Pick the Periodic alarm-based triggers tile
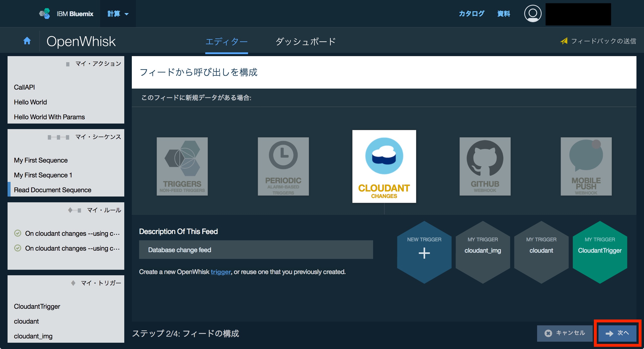The image size is (644, 349). (283, 166)
